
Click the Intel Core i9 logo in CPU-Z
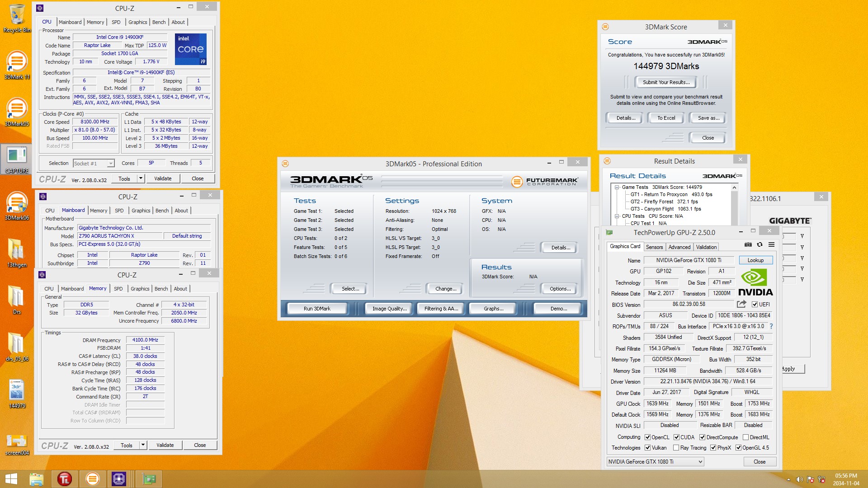pyautogui.click(x=190, y=49)
